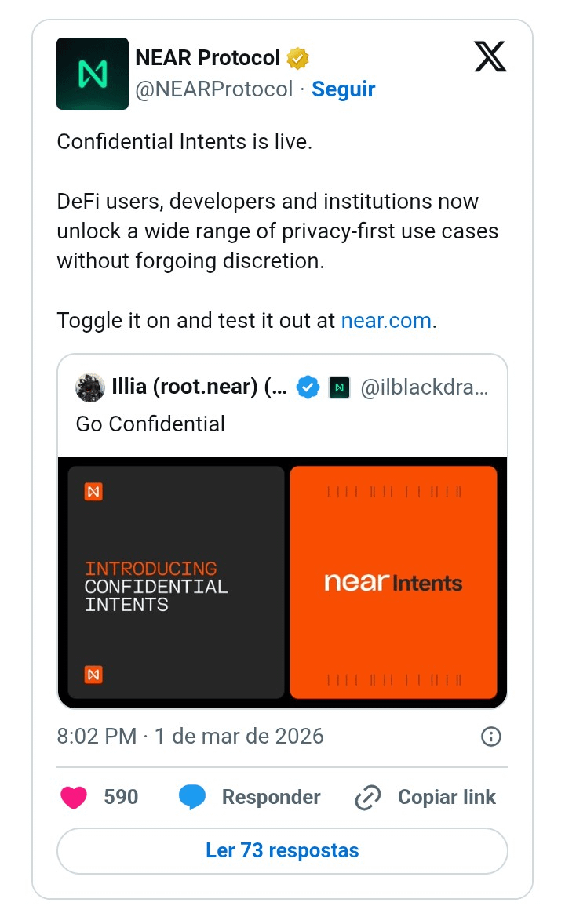Click the gold verified badge

pos(297,58)
